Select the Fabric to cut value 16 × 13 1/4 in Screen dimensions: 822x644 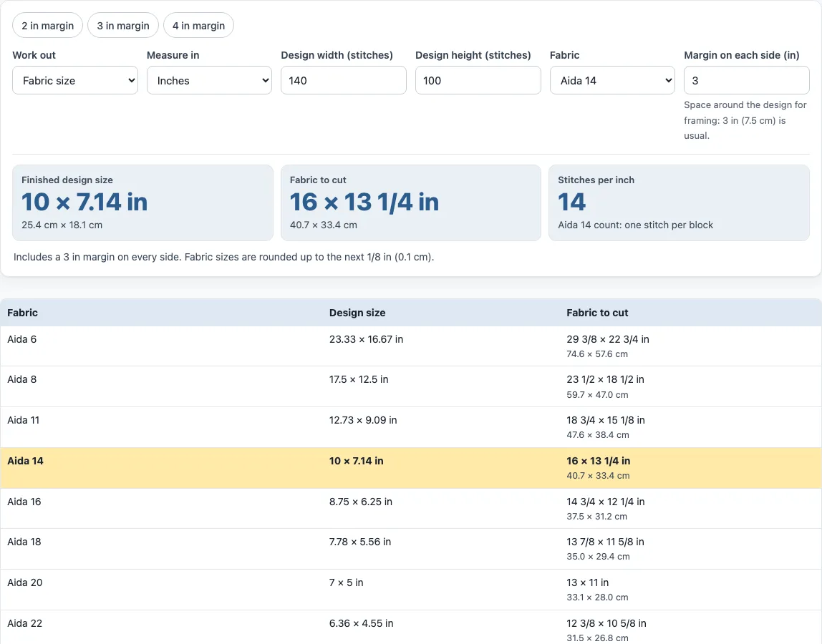click(x=364, y=202)
